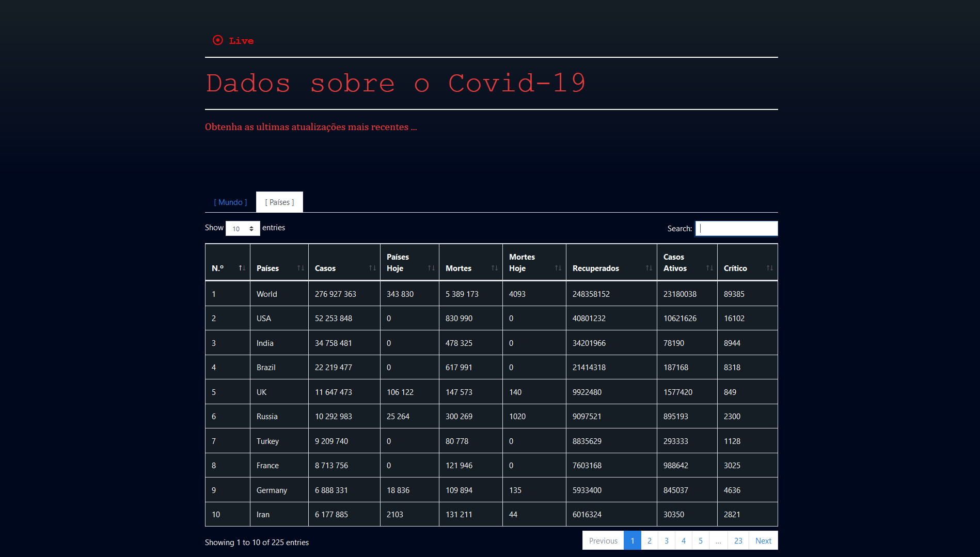
Task: Select the India country cell
Action: [279, 343]
